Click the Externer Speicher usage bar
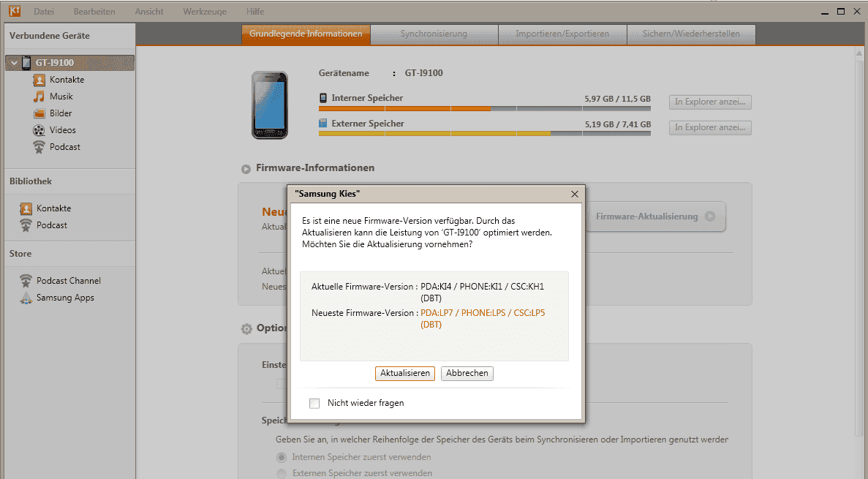This screenshot has height=479, width=868. click(484, 133)
